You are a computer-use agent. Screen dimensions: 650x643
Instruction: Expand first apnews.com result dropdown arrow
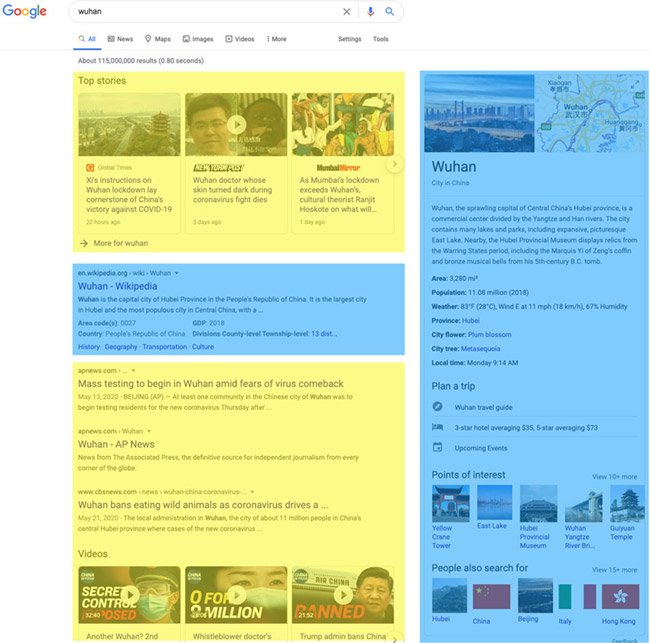[133, 370]
